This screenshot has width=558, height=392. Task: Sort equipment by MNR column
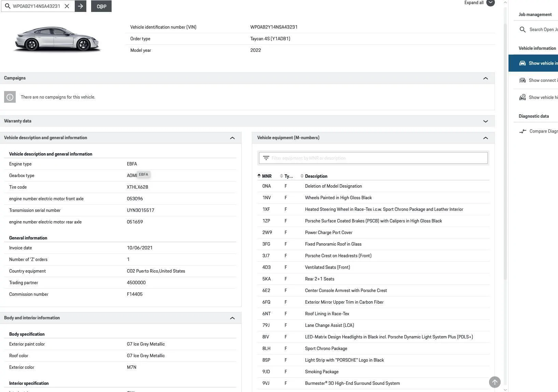click(x=264, y=176)
